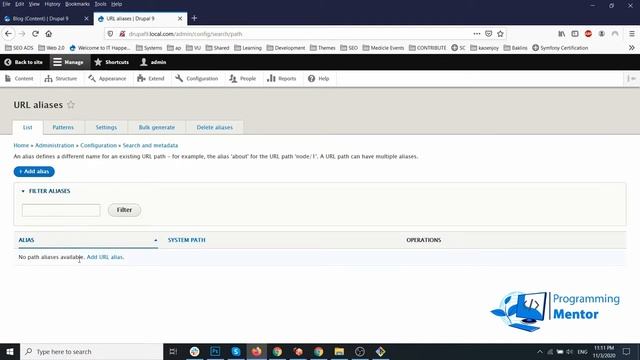Open the Development bookmarks folder
Viewport: 640px width, 360px height.
286,48
